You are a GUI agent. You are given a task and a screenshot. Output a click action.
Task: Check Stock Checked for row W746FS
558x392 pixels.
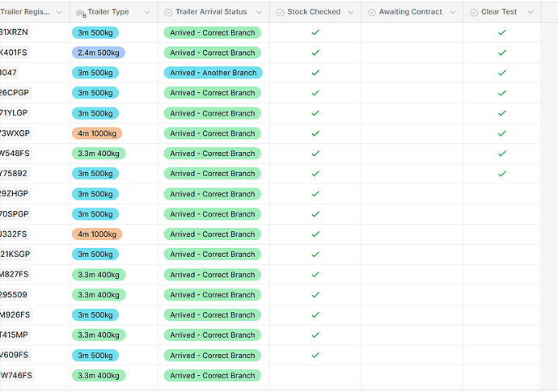315,375
